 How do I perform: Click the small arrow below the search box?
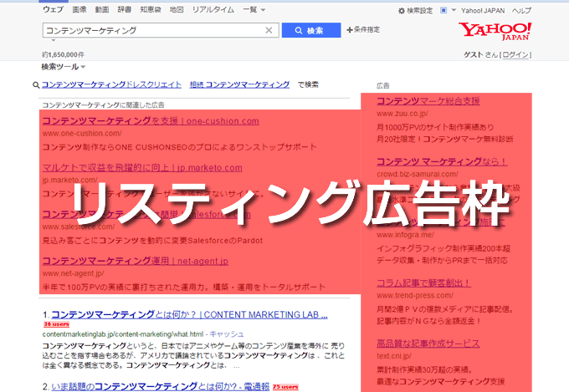point(54,40)
